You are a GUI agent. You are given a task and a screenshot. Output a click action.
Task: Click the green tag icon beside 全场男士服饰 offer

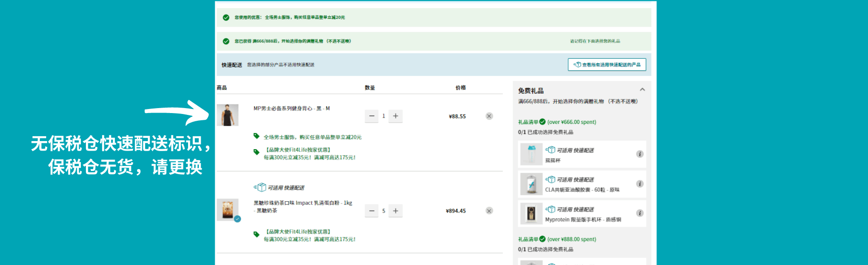(x=256, y=136)
